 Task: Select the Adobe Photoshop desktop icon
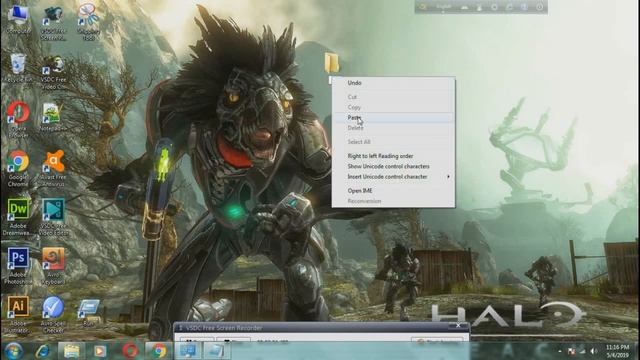pyautogui.click(x=18, y=265)
